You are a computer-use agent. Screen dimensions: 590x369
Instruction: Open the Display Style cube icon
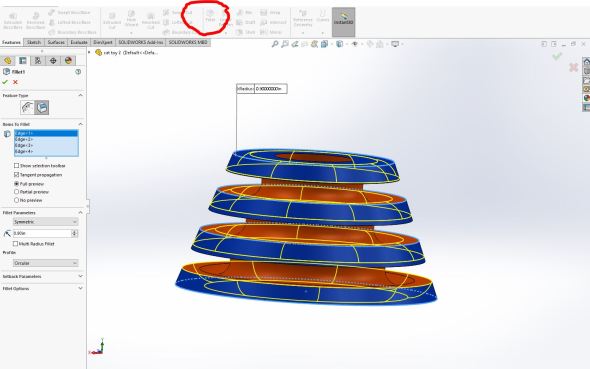coord(339,44)
